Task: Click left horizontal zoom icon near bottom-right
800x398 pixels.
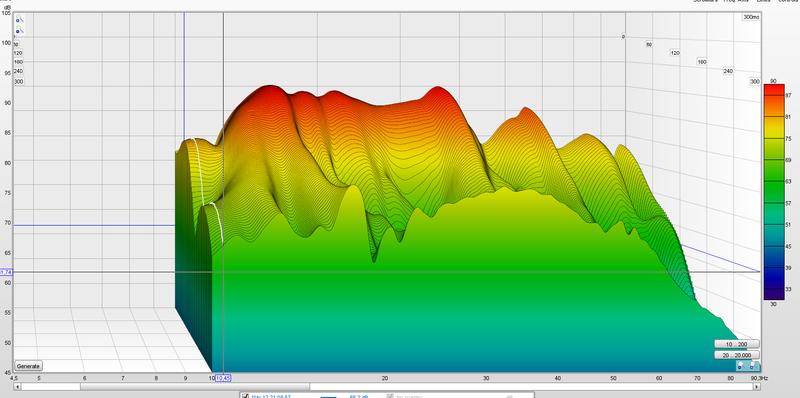Action: (x=741, y=366)
